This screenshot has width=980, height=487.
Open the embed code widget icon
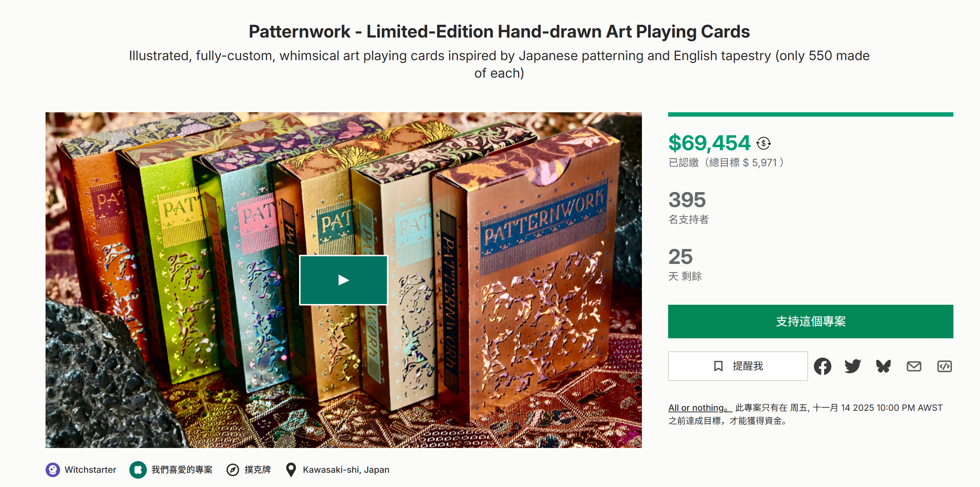click(x=944, y=366)
